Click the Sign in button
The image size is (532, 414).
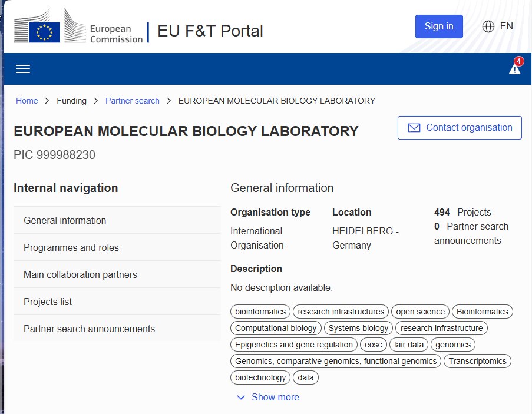(x=439, y=27)
